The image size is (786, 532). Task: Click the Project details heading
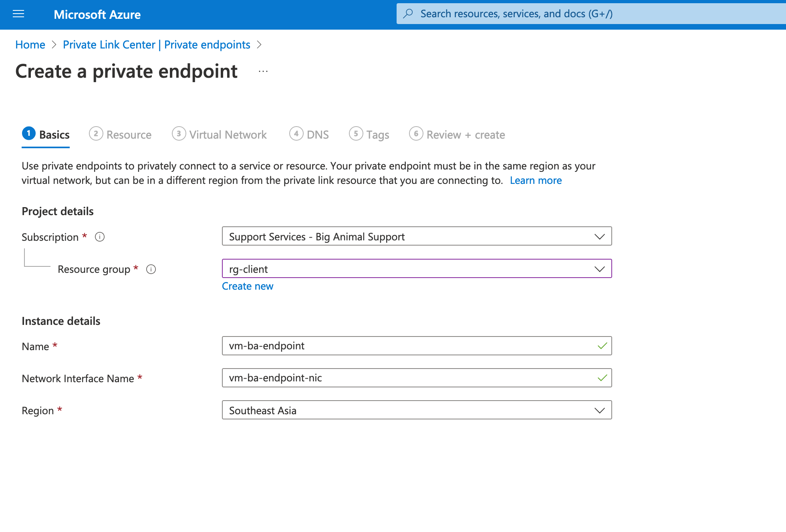(58, 211)
